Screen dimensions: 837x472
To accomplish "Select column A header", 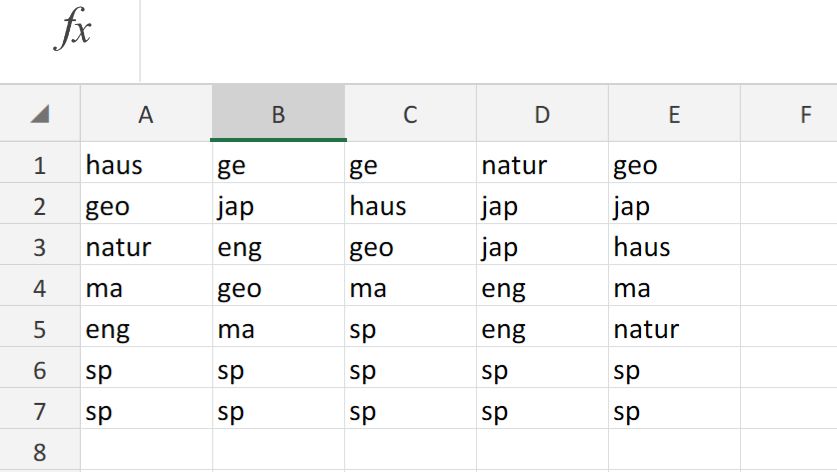I will click(x=146, y=113).
